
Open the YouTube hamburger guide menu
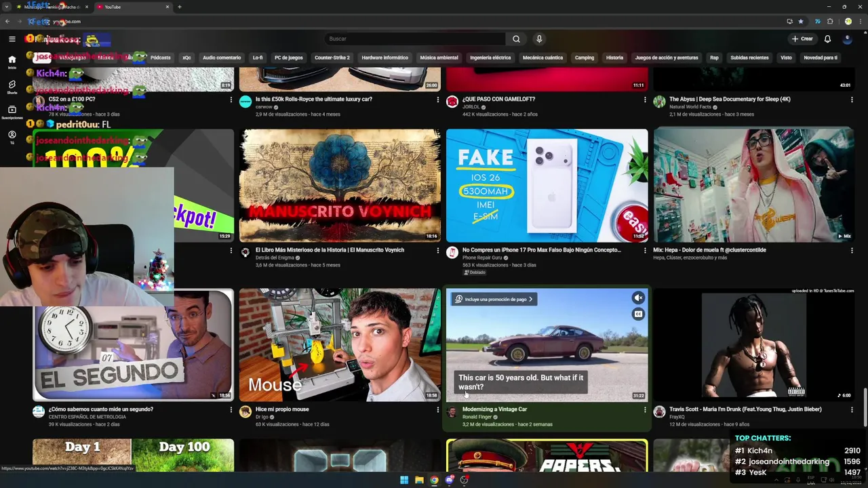tap(12, 39)
